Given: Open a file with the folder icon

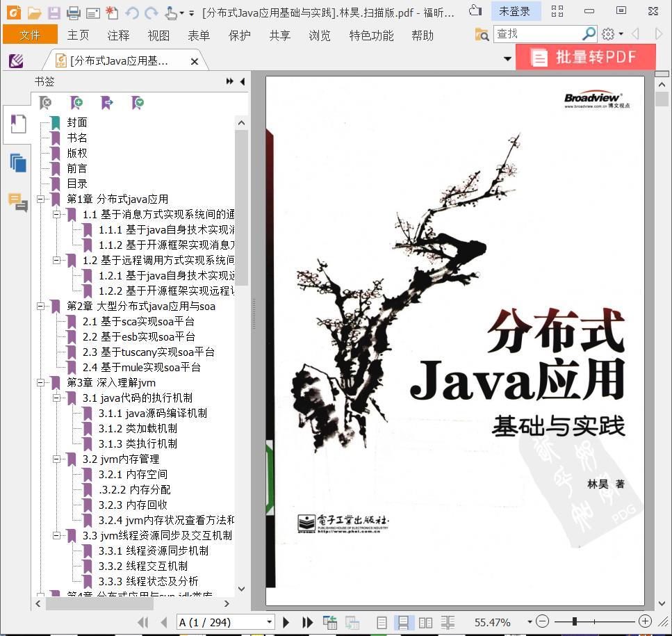Looking at the screenshot, I should click(34, 13).
